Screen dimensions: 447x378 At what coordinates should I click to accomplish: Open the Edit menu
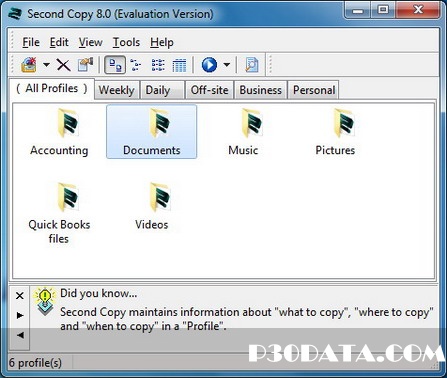(59, 42)
